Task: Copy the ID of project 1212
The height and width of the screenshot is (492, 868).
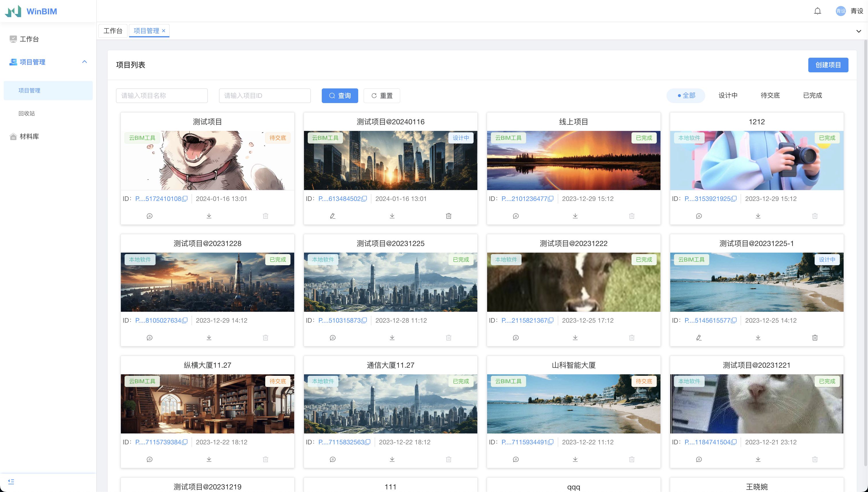Action: [734, 199]
